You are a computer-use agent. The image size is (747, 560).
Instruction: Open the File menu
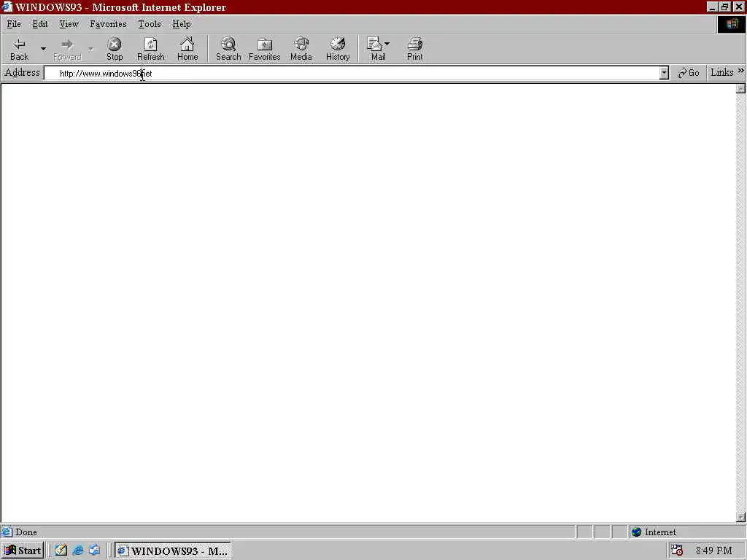(x=13, y=24)
